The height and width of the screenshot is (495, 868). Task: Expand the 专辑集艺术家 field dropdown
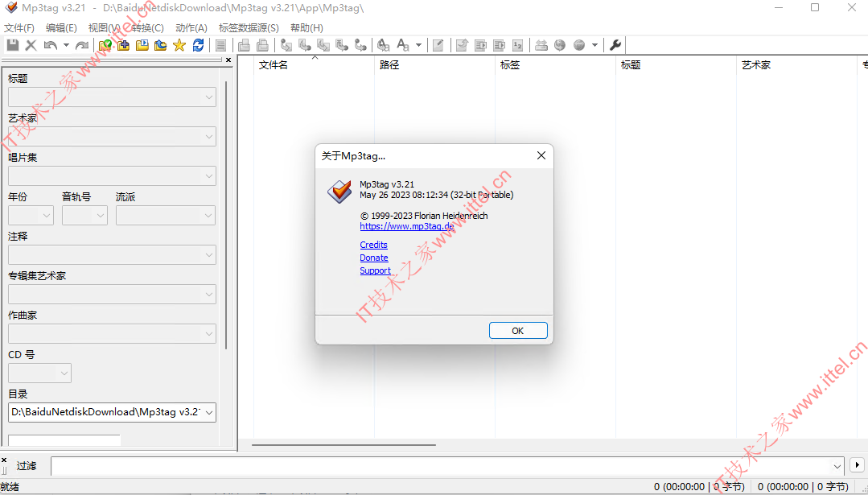pos(208,294)
